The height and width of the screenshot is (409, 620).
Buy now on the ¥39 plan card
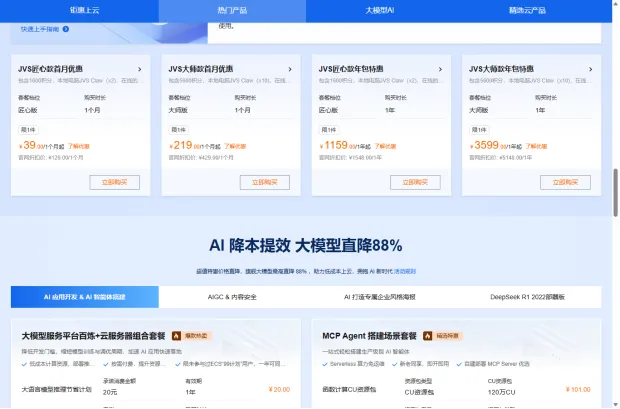pyautogui.click(x=115, y=182)
